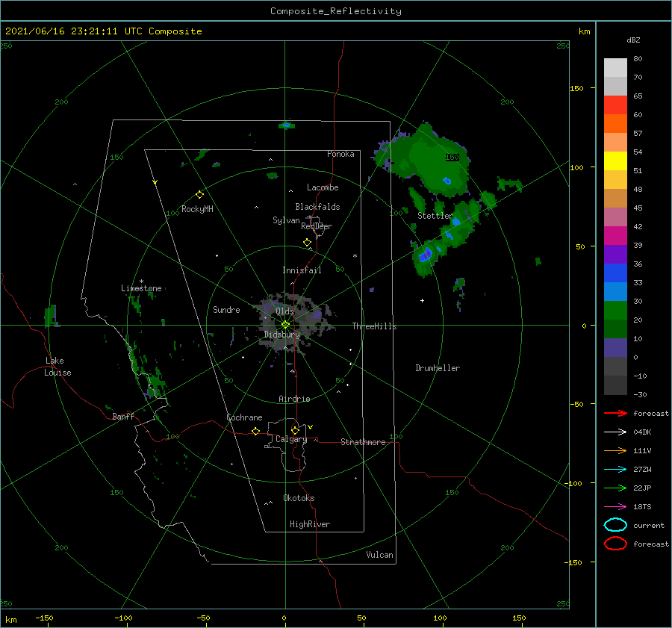The image size is (672, 628).
Task: Click the white 04DK arrow icon
Action: click(615, 432)
